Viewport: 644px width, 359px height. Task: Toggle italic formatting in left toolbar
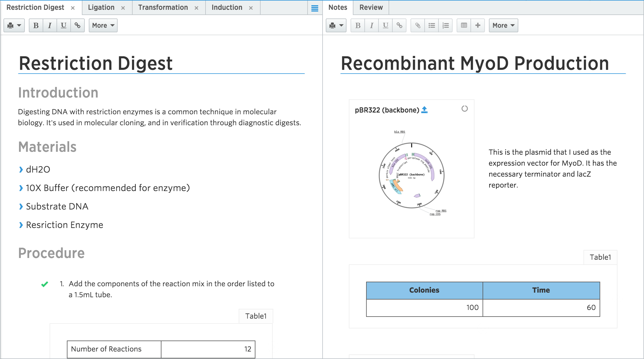[x=49, y=25]
